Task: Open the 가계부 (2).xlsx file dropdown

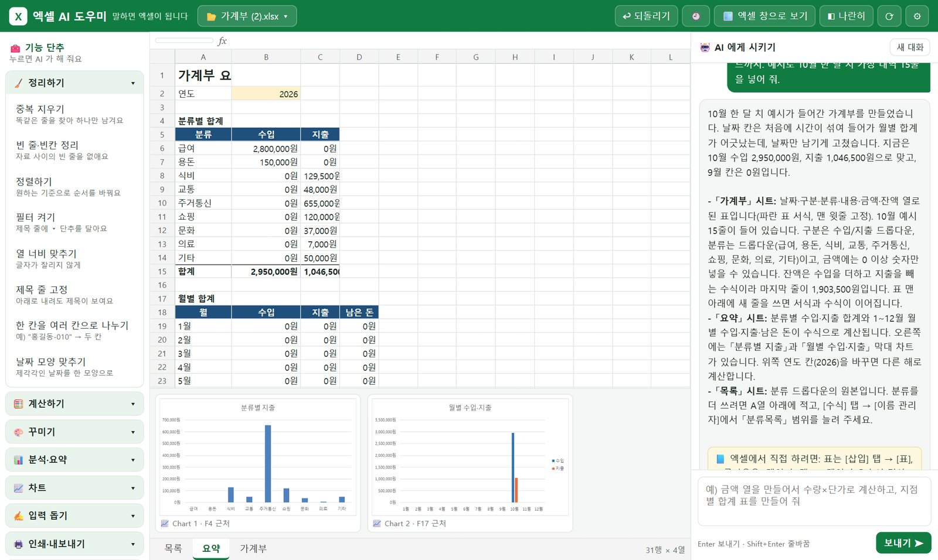Action: coord(247,16)
